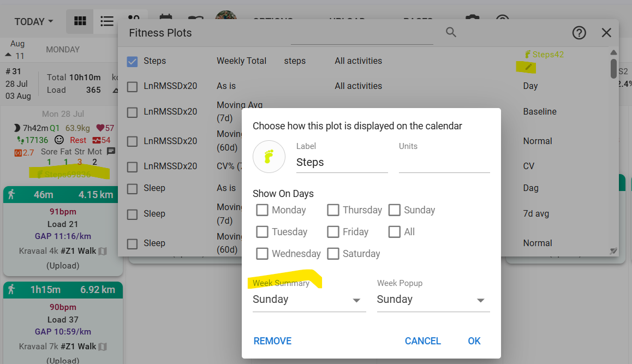Check the All days checkbox
The width and height of the screenshot is (632, 364).
[395, 232]
